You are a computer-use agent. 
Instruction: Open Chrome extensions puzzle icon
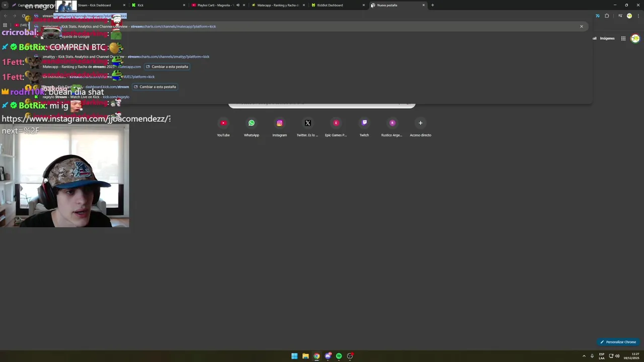[607, 16]
